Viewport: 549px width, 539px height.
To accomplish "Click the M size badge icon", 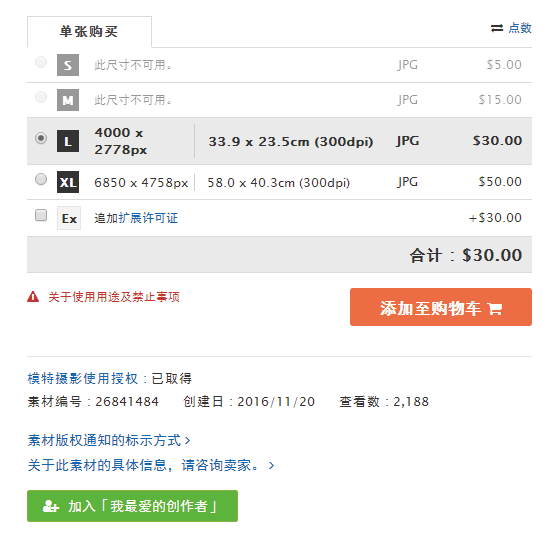I will click(x=68, y=100).
